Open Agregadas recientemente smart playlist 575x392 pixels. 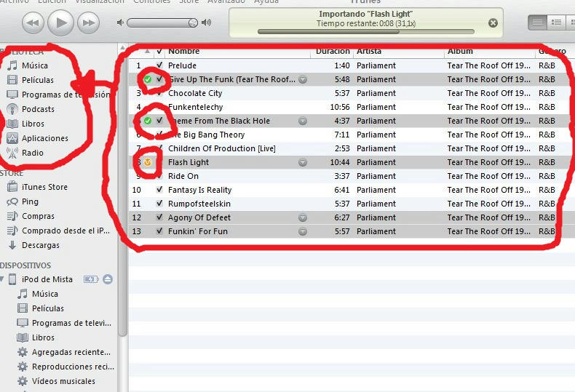(x=71, y=352)
